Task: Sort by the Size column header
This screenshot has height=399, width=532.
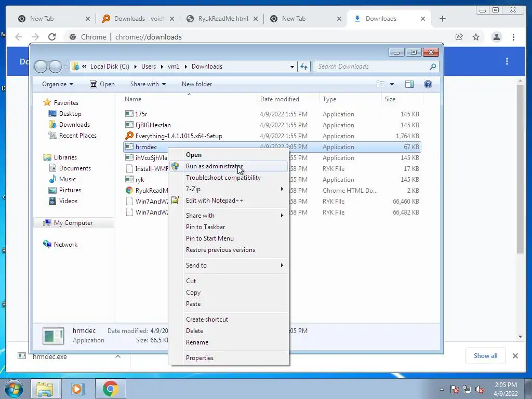Action: 402,99
